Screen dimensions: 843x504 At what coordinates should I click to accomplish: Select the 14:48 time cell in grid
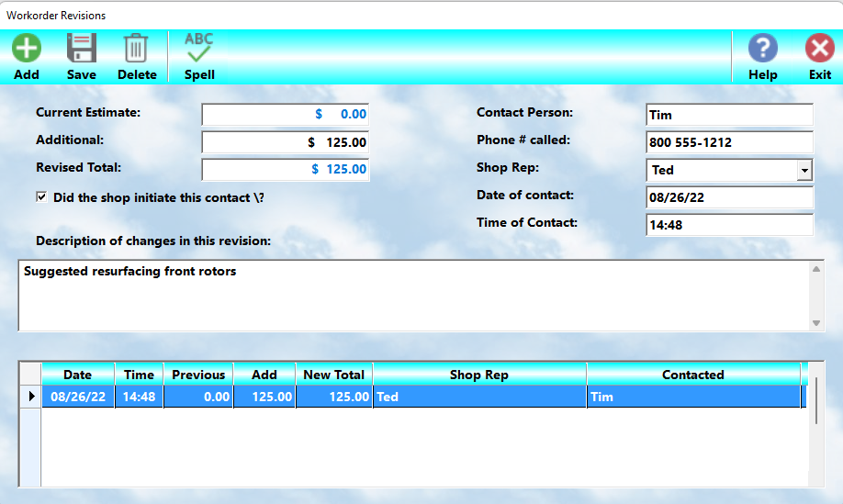[140, 397]
